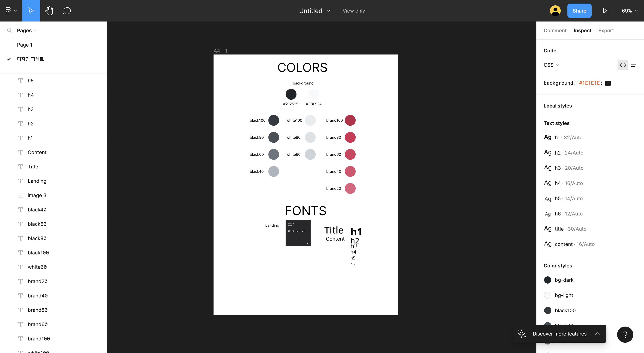
Task: Open the CSS language dropdown
Action: click(551, 65)
